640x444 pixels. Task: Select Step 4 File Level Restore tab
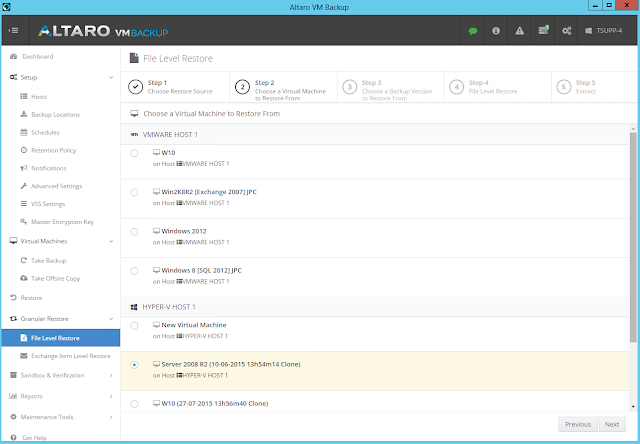tap(498, 87)
